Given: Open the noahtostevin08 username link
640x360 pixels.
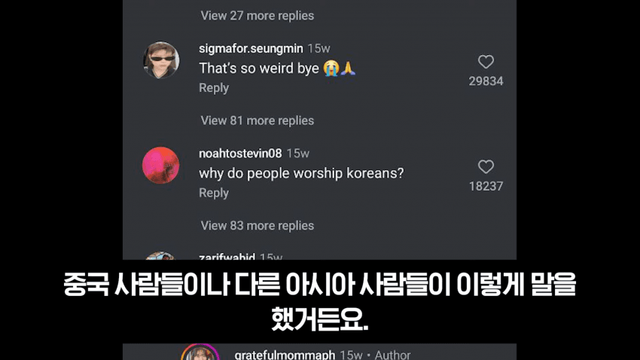Looking at the screenshot, I should click(x=240, y=153).
